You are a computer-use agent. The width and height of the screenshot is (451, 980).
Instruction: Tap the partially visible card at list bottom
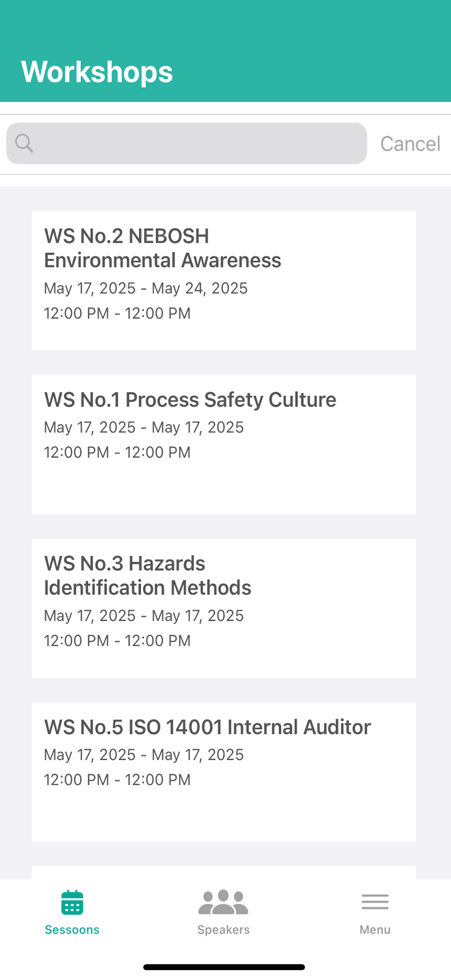pyautogui.click(x=224, y=872)
